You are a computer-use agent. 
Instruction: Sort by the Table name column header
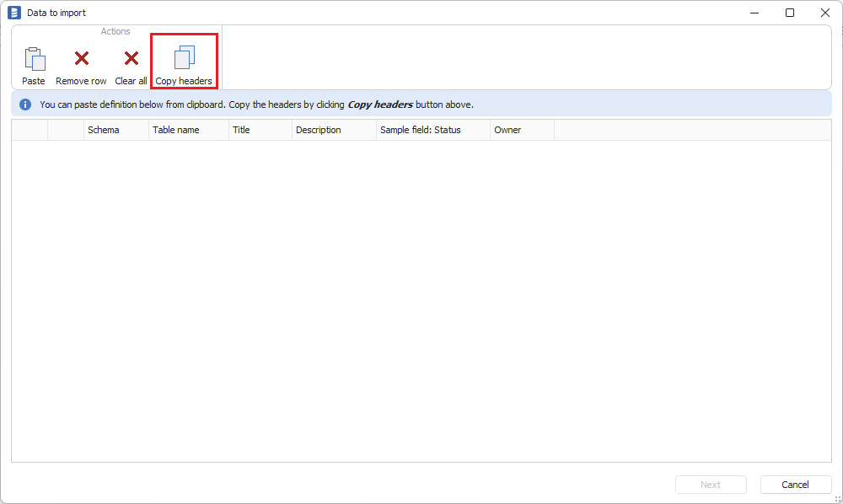pyautogui.click(x=189, y=130)
